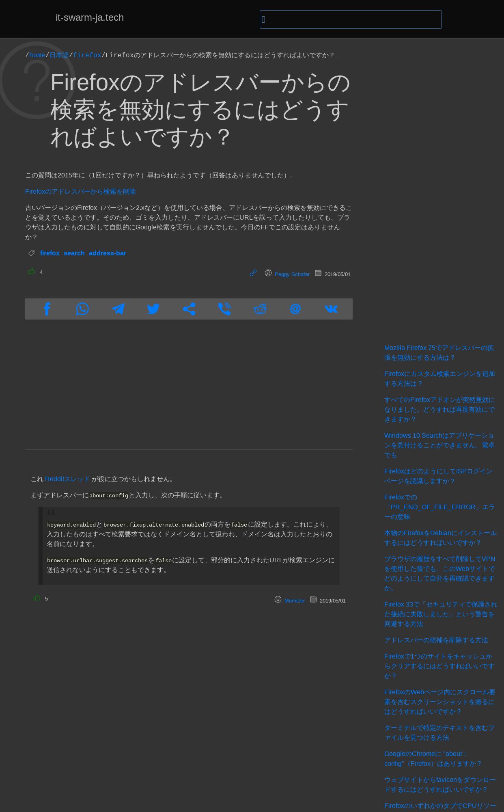Open the Mozilla Firefox 75 related question
The width and height of the screenshot is (504, 812).
tap(439, 353)
